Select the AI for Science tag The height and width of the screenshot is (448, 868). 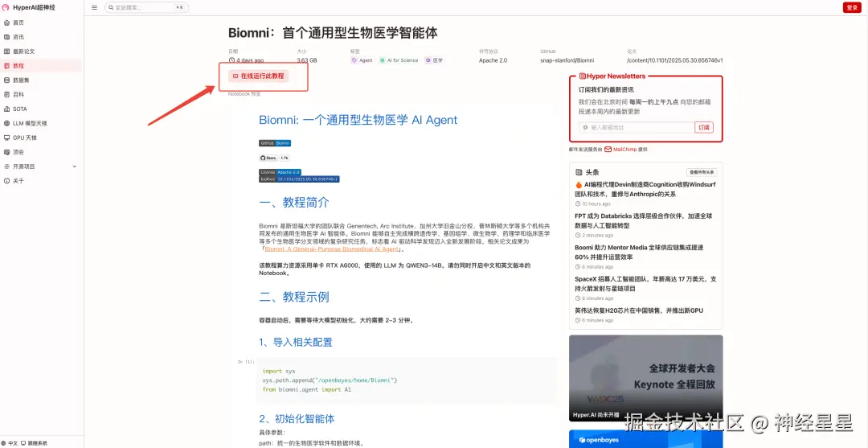[x=399, y=60]
